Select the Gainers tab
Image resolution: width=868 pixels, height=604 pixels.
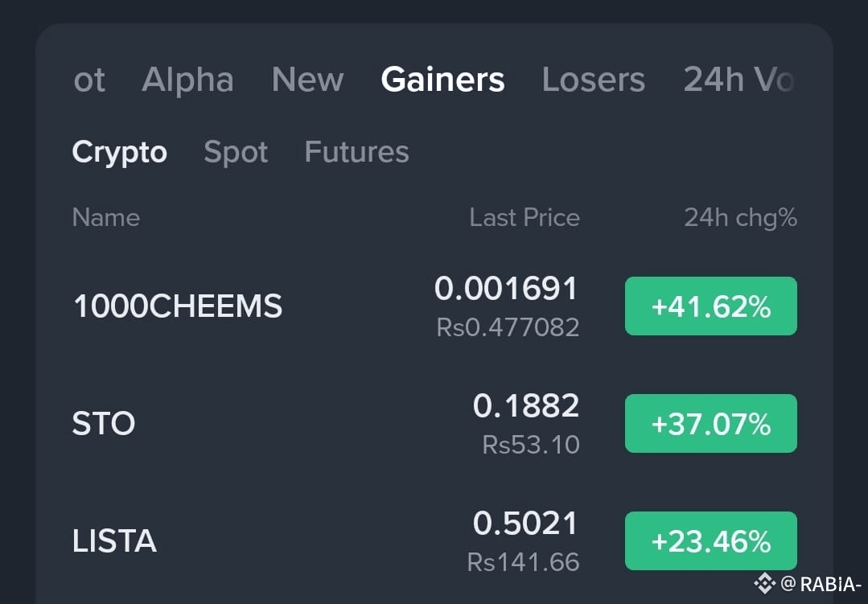click(x=443, y=80)
